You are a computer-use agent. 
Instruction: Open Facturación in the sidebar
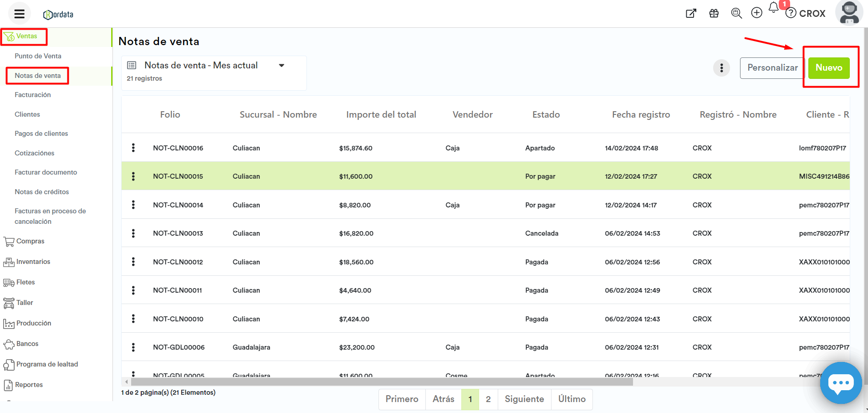(x=33, y=95)
